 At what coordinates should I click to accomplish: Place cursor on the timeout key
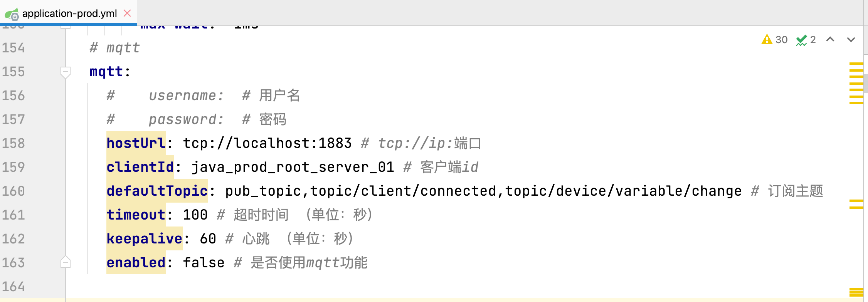point(136,215)
